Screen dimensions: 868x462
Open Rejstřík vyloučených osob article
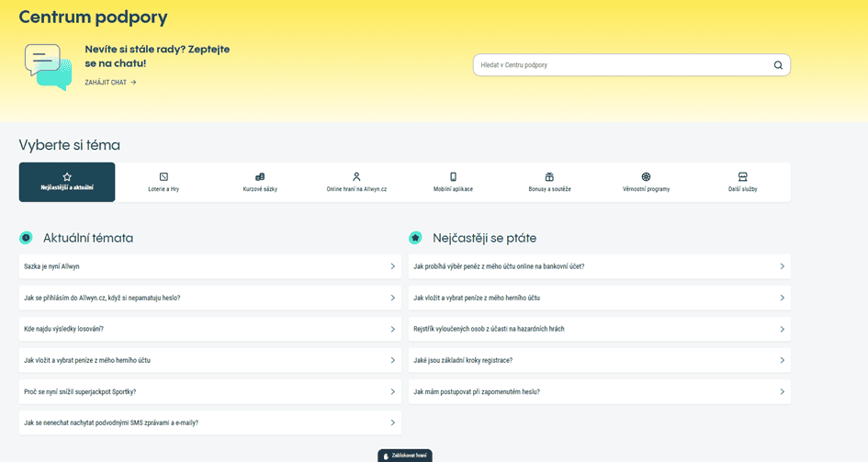(600, 329)
